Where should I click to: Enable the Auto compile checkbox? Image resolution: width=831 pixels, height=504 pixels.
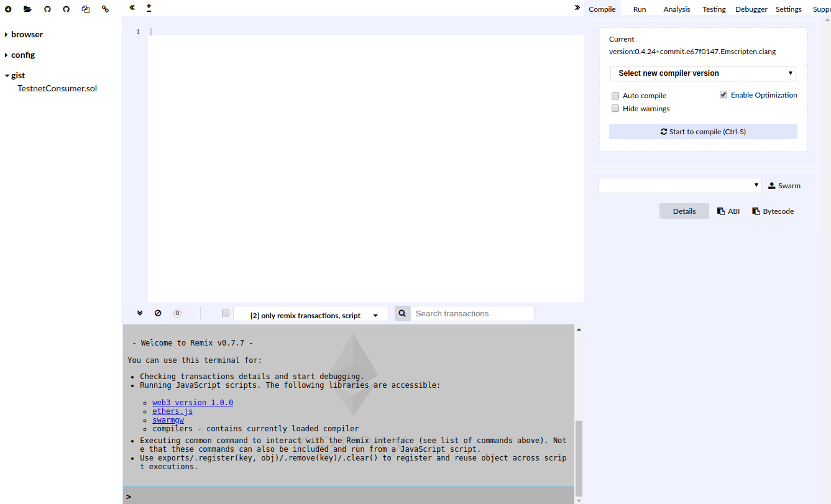pyautogui.click(x=615, y=96)
